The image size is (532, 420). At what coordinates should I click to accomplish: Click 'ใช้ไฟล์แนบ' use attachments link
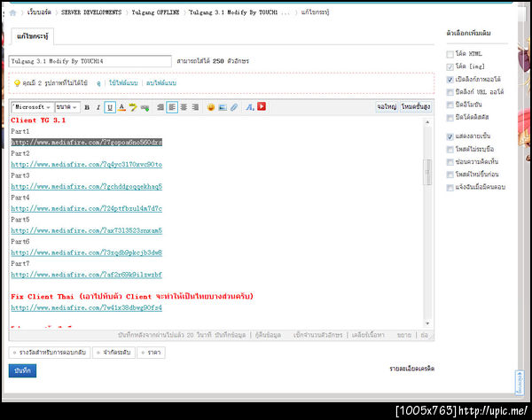coord(123,83)
